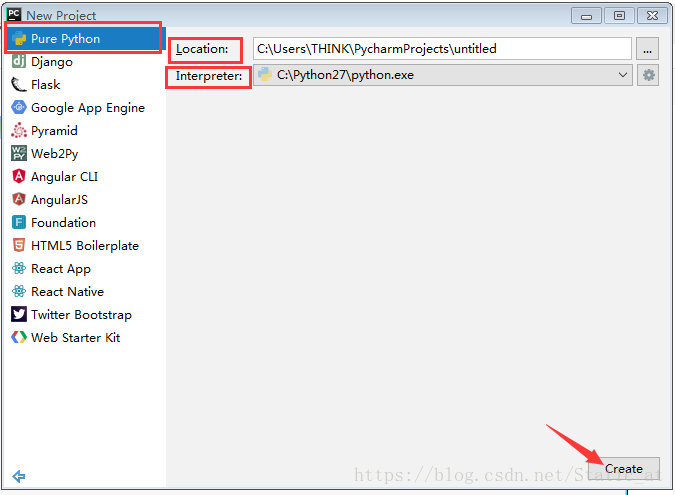Image resolution: width=675 pixels, height=495 pixels.
Task: Click the Twitter bird icon
Action: click(x=19, y=314)
